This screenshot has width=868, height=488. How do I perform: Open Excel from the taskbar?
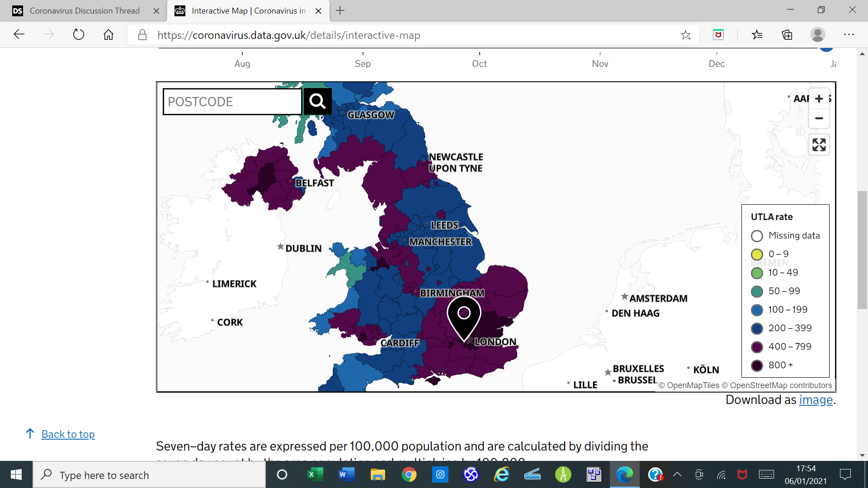(315, 474)
